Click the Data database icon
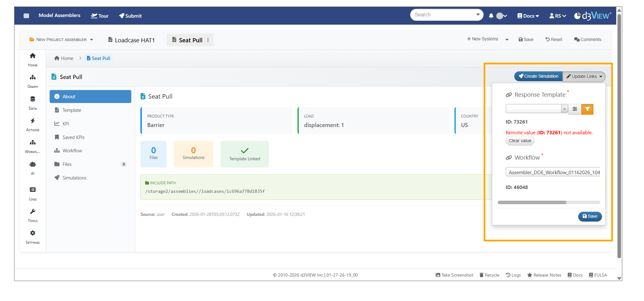The image size is (644, 301). point(32,99)
